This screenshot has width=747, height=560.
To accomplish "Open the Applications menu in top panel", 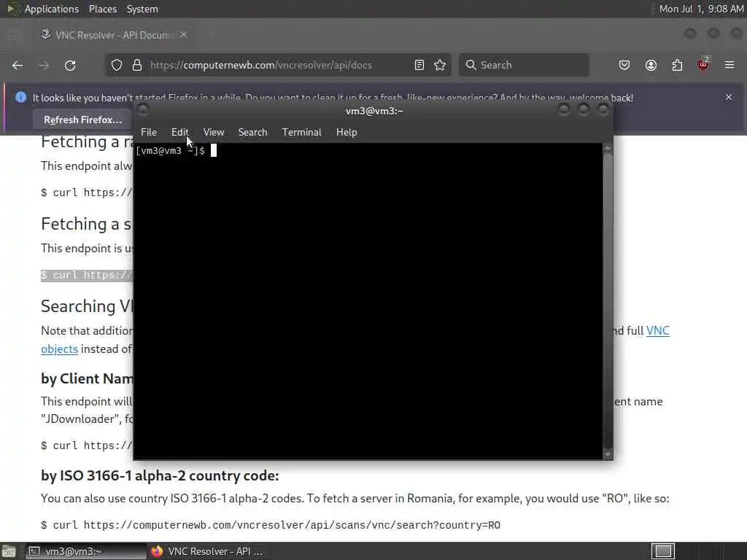I will 52,9.
